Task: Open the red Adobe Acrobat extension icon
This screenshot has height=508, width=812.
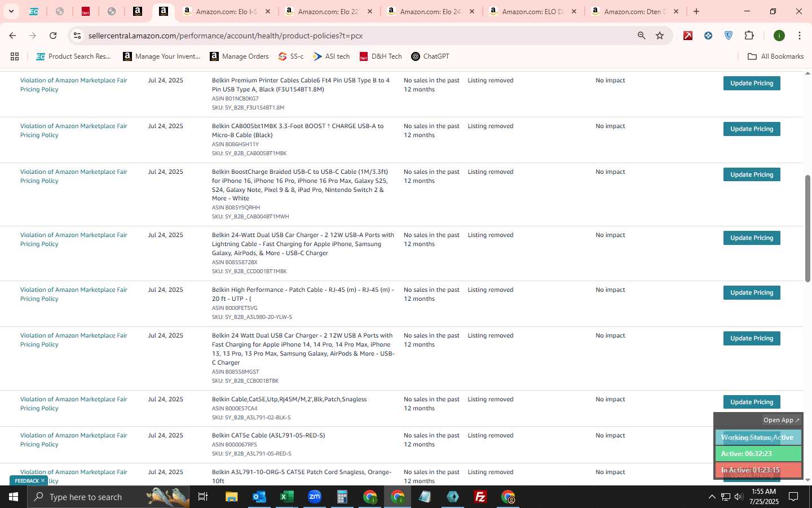Action: [688, 36]
